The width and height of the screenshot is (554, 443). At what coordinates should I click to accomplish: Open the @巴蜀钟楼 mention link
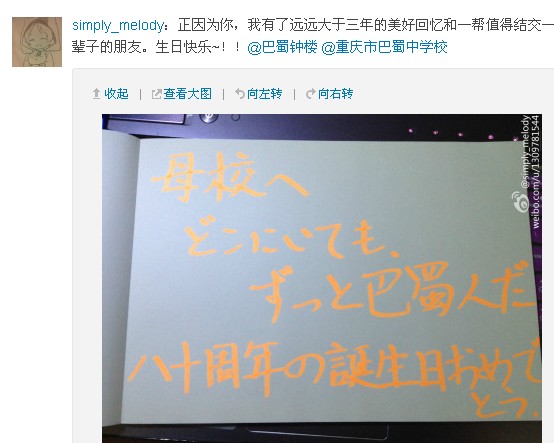(x=282, y=47)
